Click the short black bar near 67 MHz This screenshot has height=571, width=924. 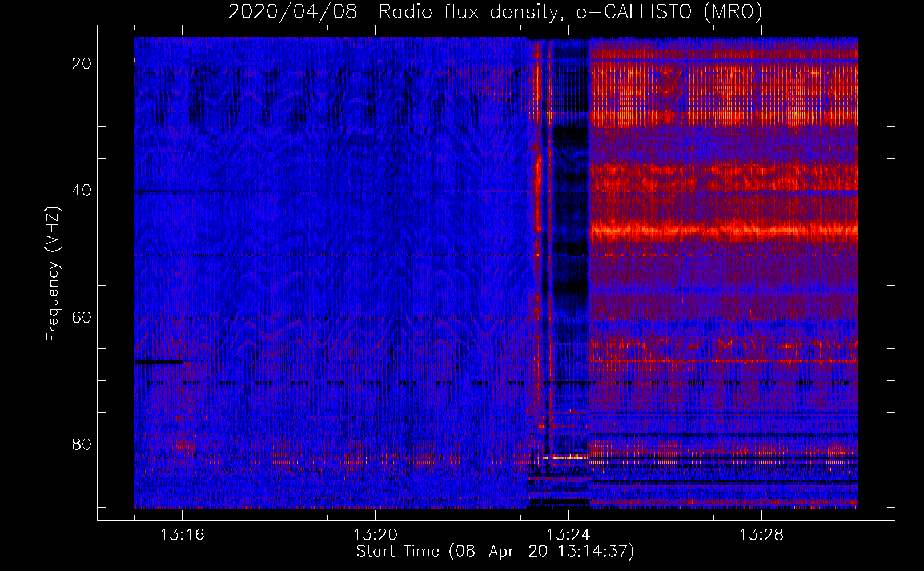click(160, 361)
